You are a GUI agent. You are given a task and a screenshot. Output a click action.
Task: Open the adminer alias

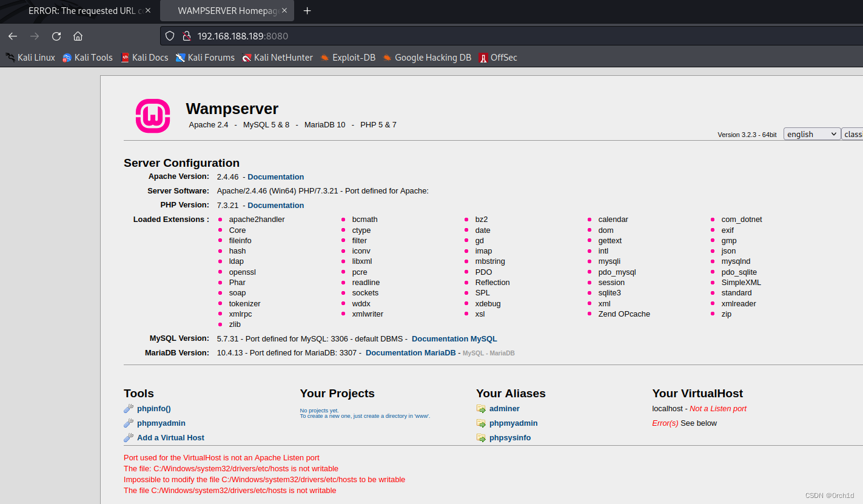point(505,409)
